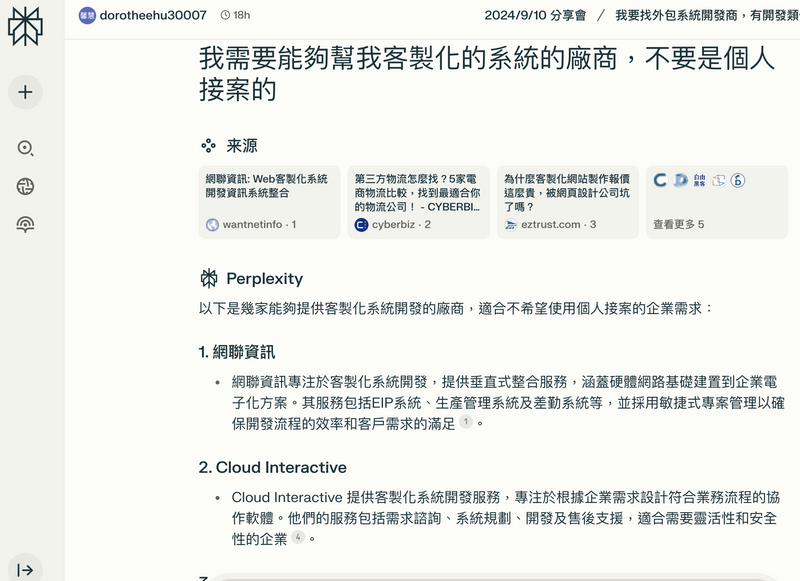Select the 我要找外包系統開發商 thread title breadcrumb
The image size is (800, 581).
[706, 15]
